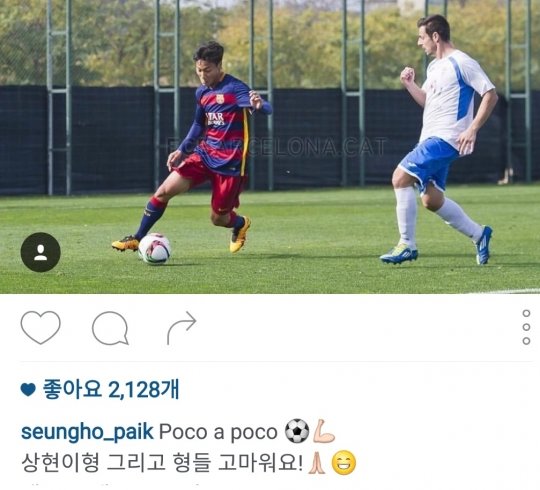Click the Korean caption line thanking 상현이형
The image size is (540, 490).
click(x=162, y=463)
